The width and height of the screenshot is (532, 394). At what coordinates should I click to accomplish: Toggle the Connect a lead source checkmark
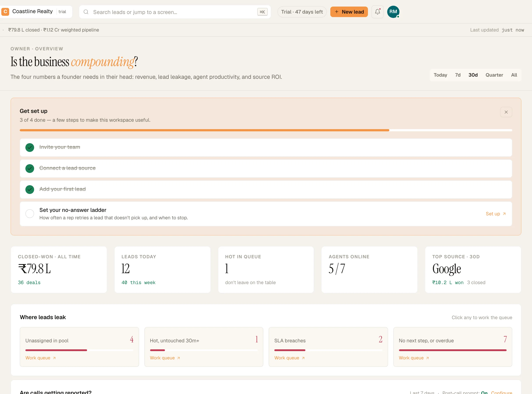pos(30,168)
